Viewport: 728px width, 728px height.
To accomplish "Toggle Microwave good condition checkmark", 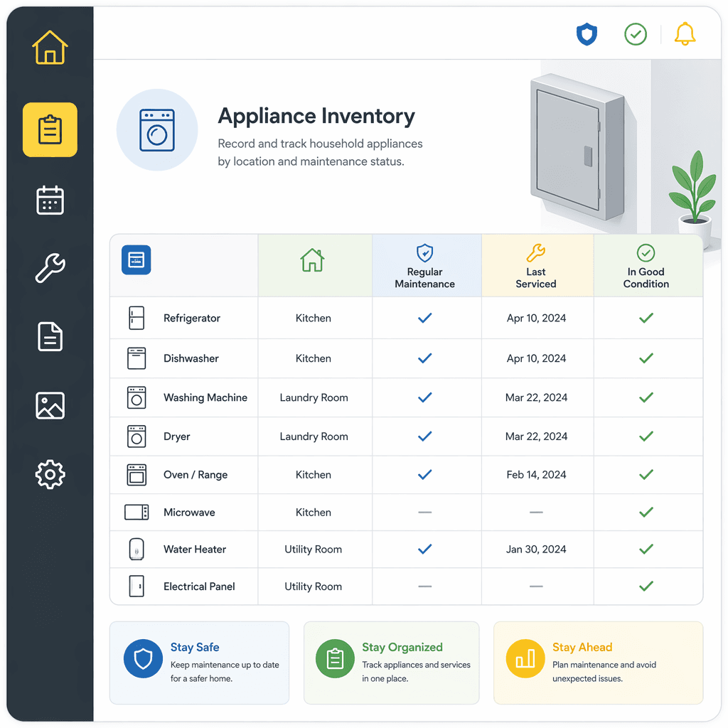I will [646, 512].
